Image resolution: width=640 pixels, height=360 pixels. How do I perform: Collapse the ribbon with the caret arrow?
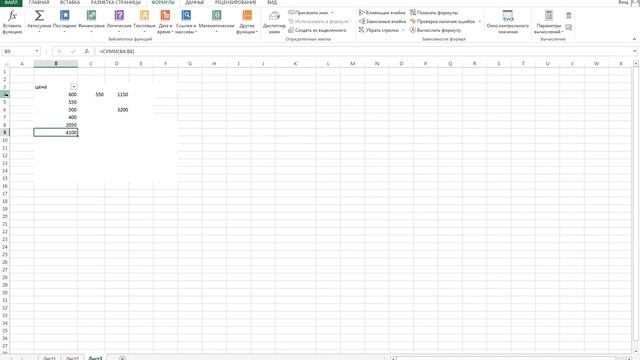click(x=634, y=39)
